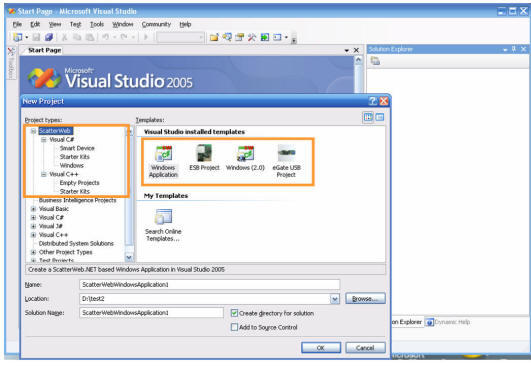The height and width of the screenshot is (366, 531).
Task: Focus the project Name input field
Action: click(x=210, y=284)
